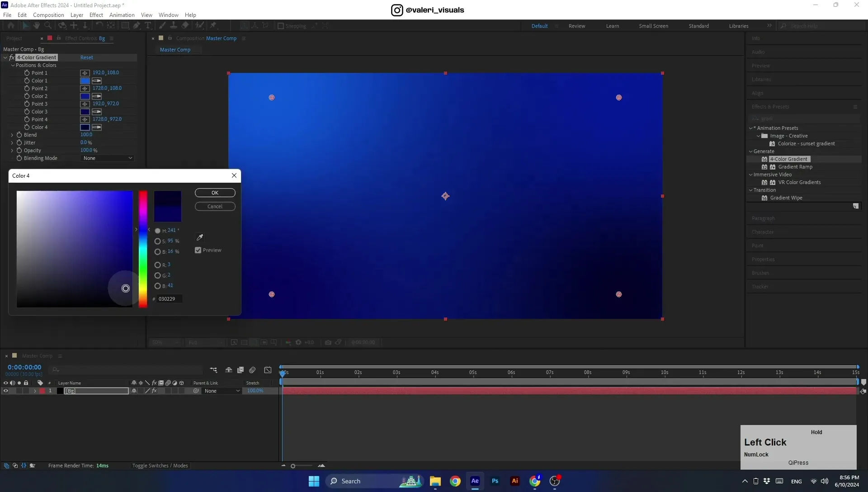
Task: Pick a color with the Color 4 dialog eyedropper
Action: (199, 237)
